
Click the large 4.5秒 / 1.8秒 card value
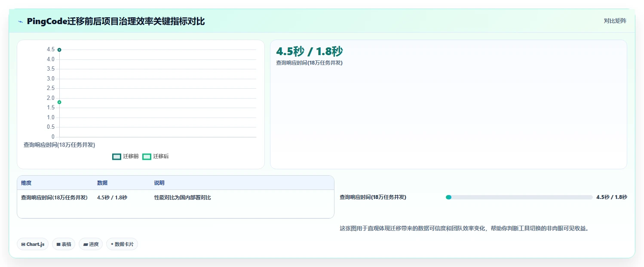pyautogui.click(x=310, y=51)
